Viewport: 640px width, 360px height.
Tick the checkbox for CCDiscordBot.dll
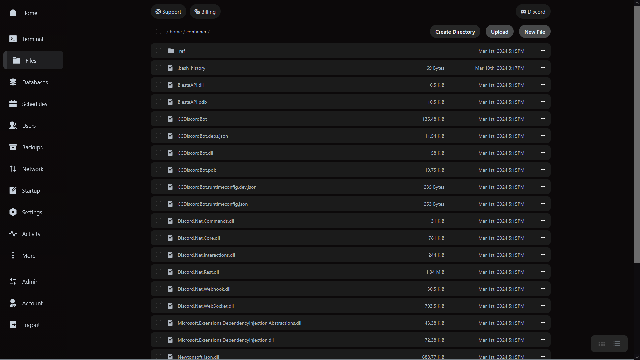point(158,153)
